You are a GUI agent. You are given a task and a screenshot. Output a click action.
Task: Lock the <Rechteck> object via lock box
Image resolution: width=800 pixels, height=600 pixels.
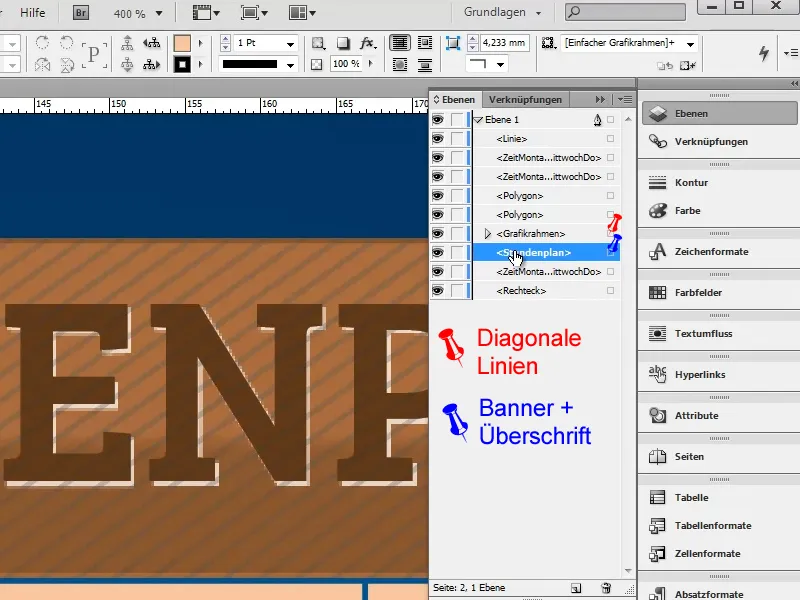457,291
